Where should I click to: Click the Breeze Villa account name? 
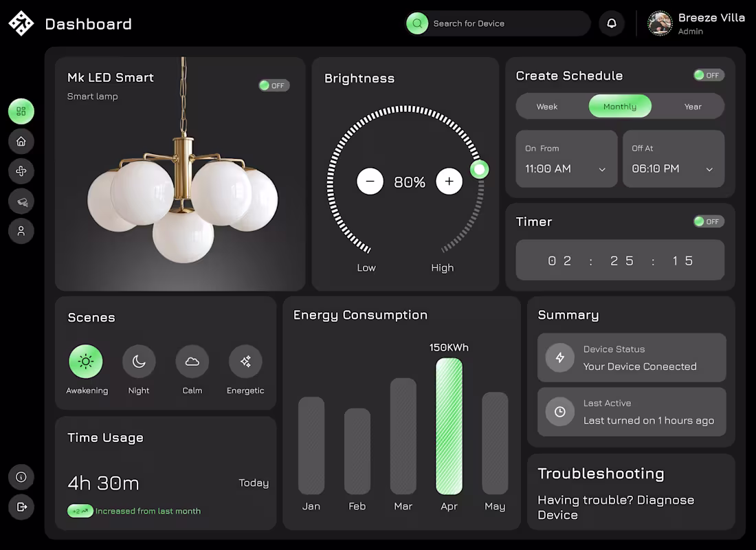[711, 17]
